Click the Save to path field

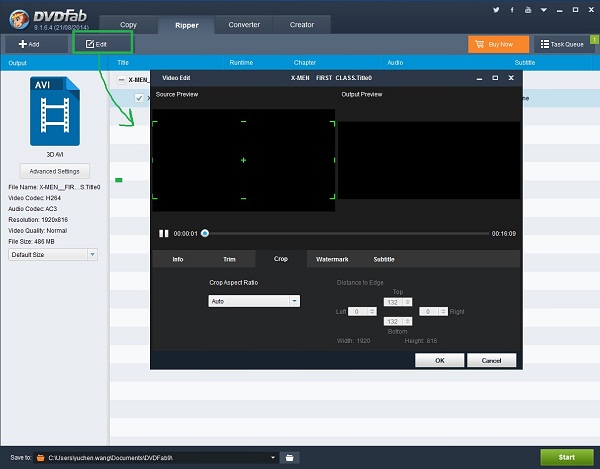[157, 458]
